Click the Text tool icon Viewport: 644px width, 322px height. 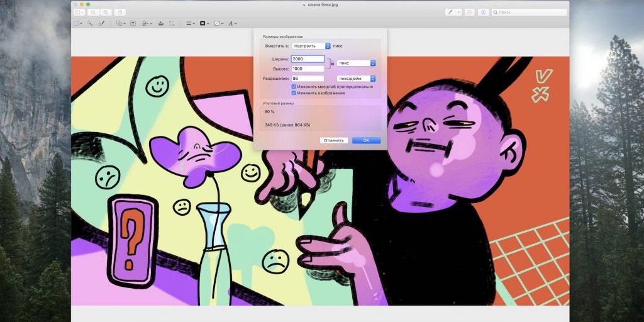133,23
